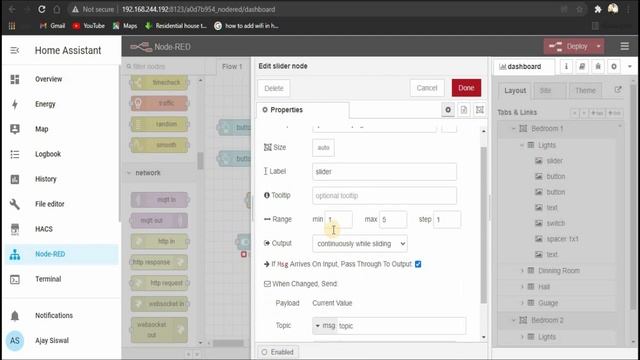Show node description document tab
The image size is (640, 360).
point(464,110)
